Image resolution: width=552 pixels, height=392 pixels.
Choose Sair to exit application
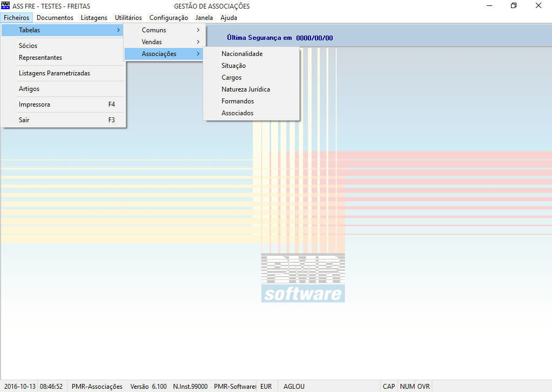(63, 120)
